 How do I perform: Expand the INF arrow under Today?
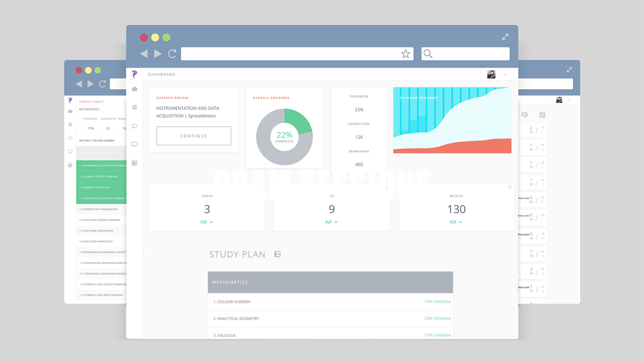coord(207,222)
